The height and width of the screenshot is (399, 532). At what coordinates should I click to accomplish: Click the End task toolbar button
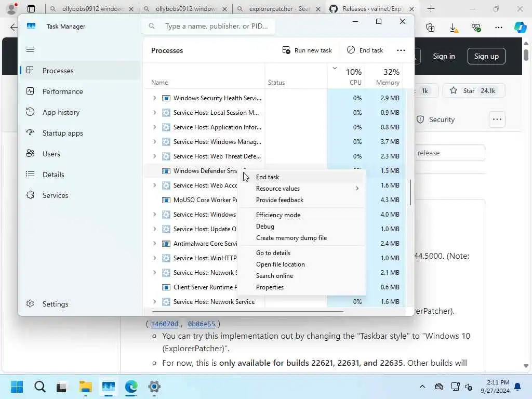click(365, 50)
